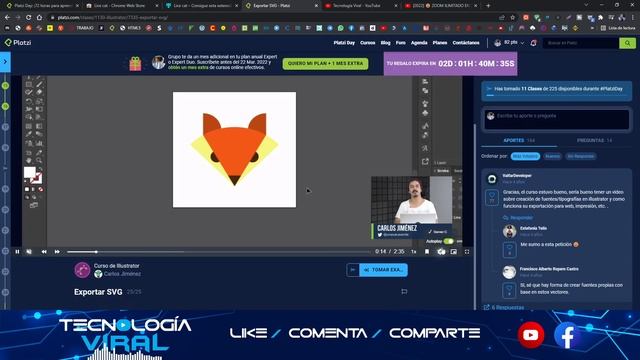
Task: Rewind the video with the back button
Action: pos(44,252)
